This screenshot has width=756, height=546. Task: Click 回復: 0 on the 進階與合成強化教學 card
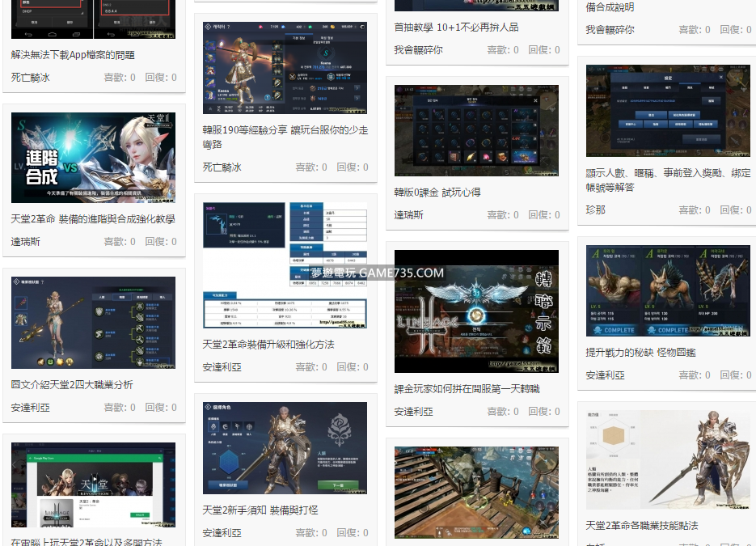(161, 241)
